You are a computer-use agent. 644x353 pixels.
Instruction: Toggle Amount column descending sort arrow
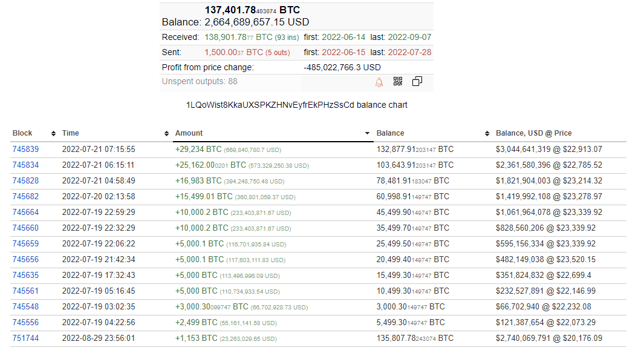[x=367, y=133]
